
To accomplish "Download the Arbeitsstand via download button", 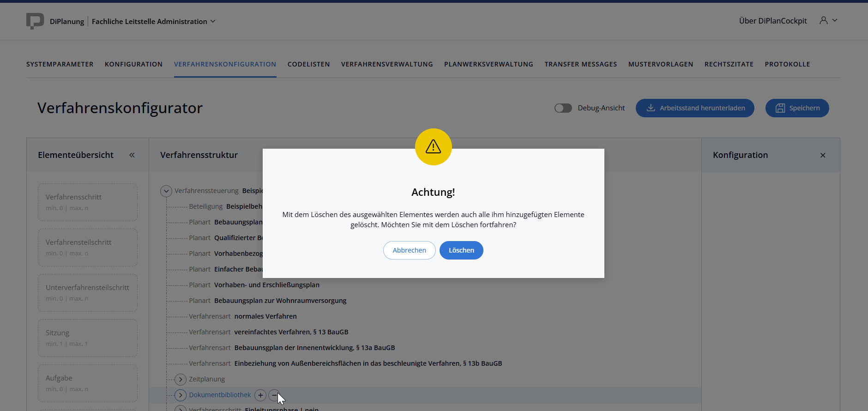I will click(695, 108).
